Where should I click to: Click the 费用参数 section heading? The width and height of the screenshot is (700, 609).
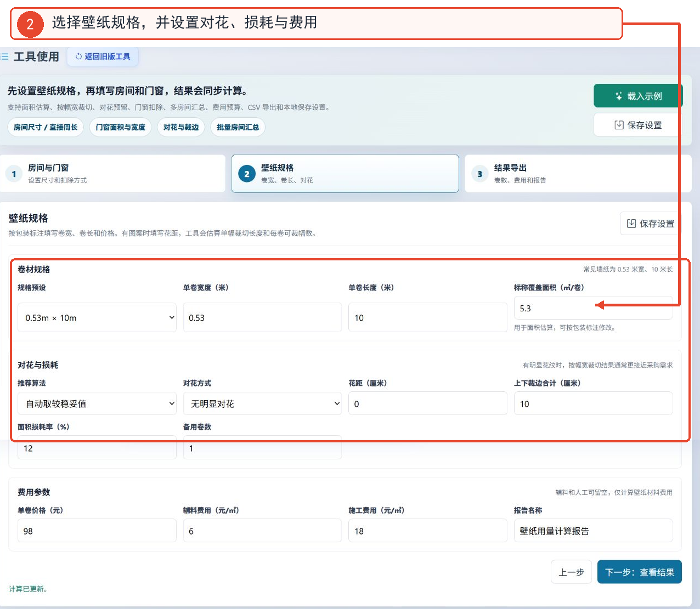click(34, 492)
